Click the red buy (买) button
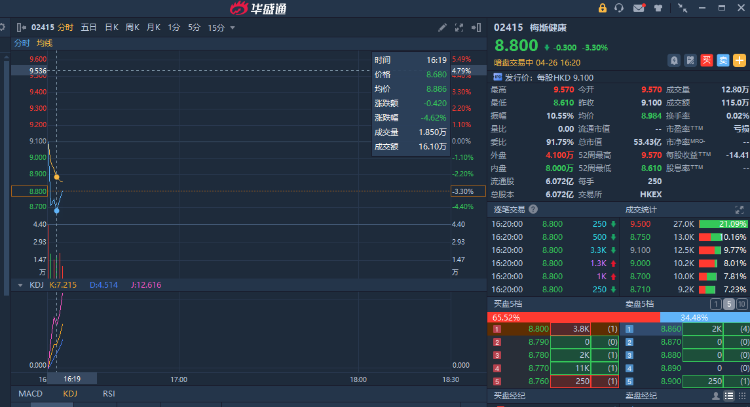Viewport: 750px width, 407px height. (x=706, y=61)
